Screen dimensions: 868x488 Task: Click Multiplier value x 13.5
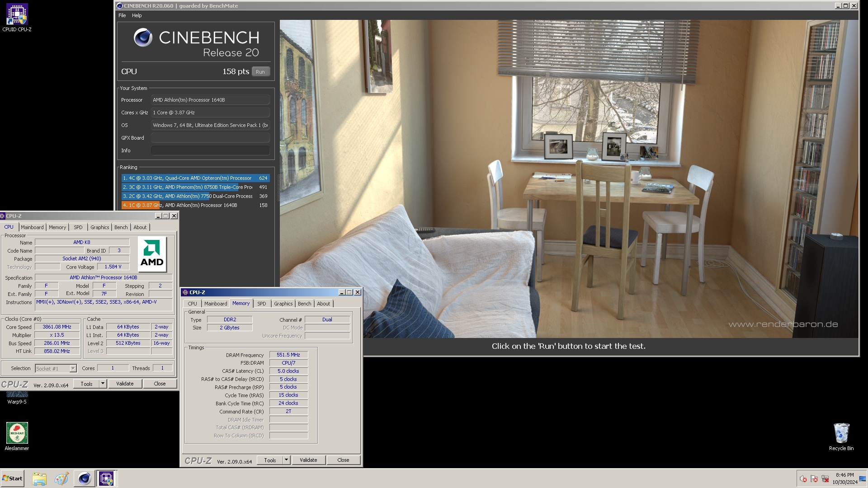57,335
